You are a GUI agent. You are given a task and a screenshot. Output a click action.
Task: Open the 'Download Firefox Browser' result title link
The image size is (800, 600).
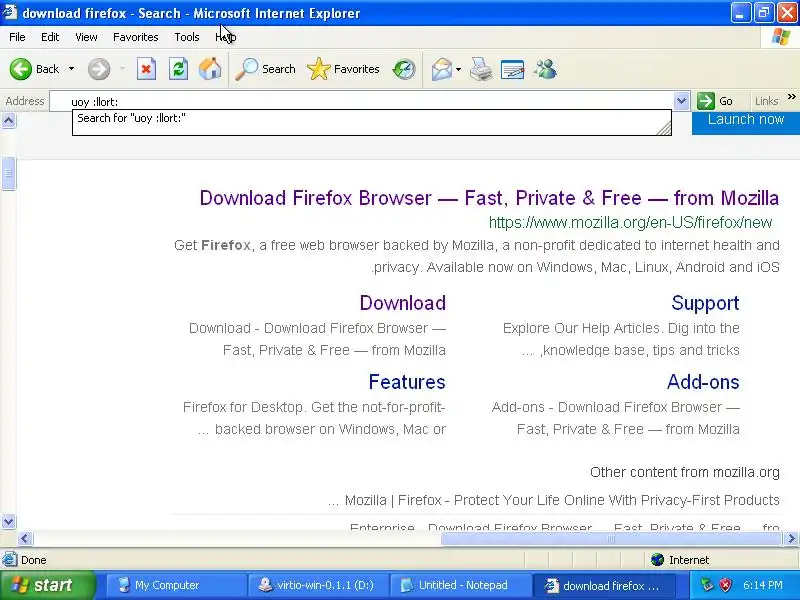coord(489,198)
